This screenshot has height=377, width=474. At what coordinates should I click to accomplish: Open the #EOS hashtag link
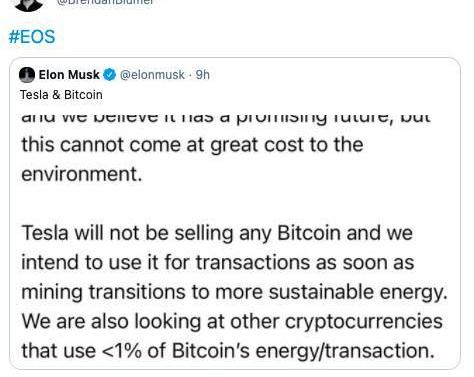coord(32,37)
